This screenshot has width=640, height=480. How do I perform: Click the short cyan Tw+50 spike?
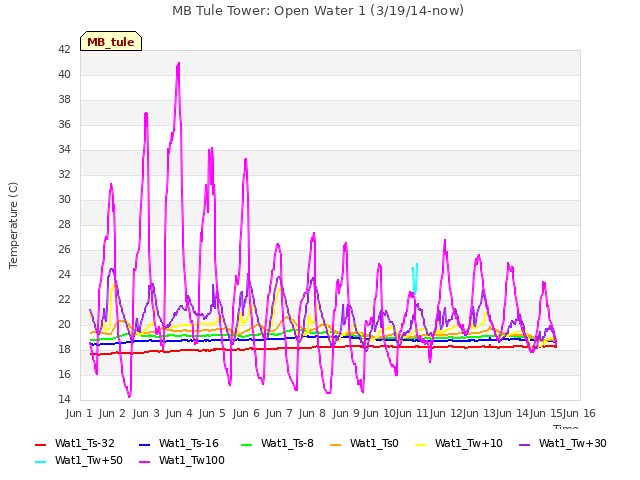415,278
